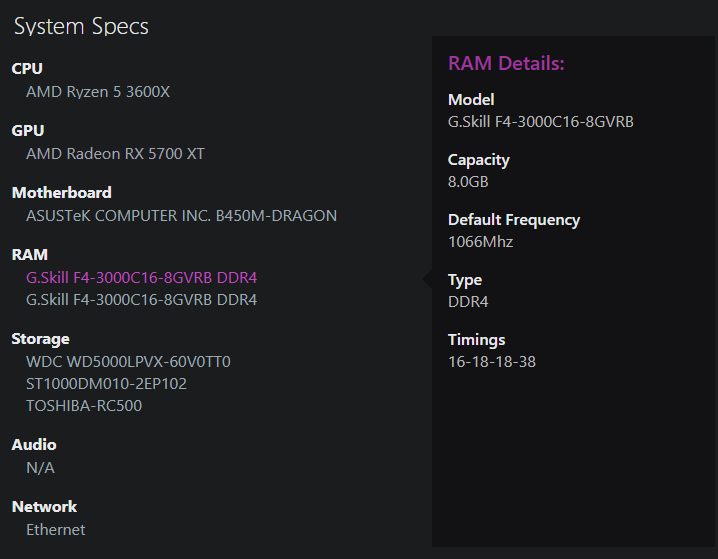Click the AMD Ryzen 5 3600X entry
The image size is (718, 559).
[x=98, y=91]
